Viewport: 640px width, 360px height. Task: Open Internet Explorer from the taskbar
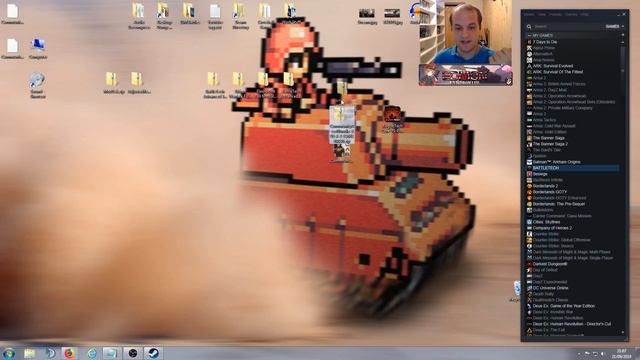point(92,353)
